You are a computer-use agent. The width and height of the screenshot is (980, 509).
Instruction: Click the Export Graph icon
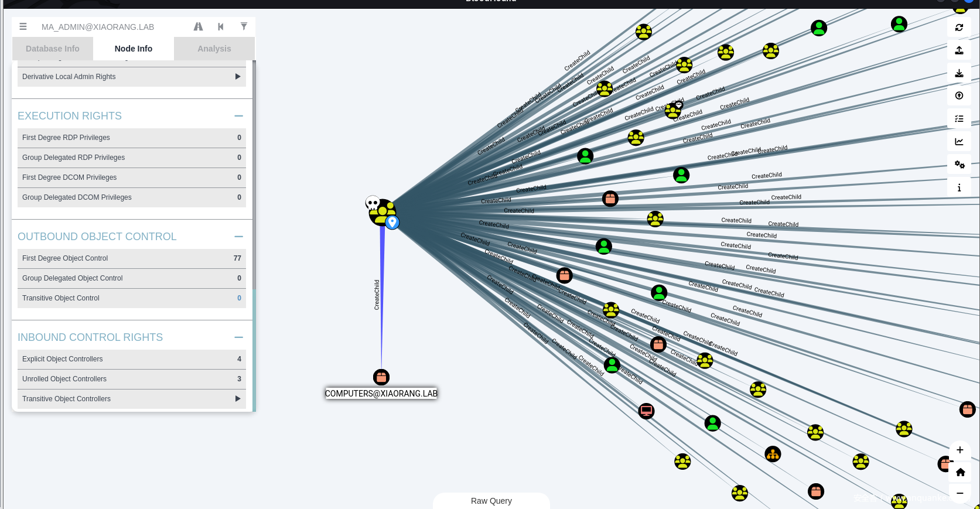point(959,50)
